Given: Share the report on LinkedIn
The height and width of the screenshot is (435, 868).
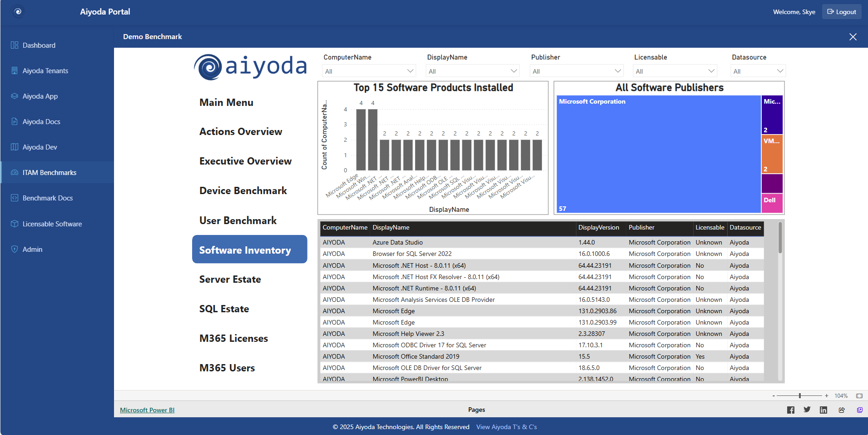Looking at the screenshot, I should point(823,410).
